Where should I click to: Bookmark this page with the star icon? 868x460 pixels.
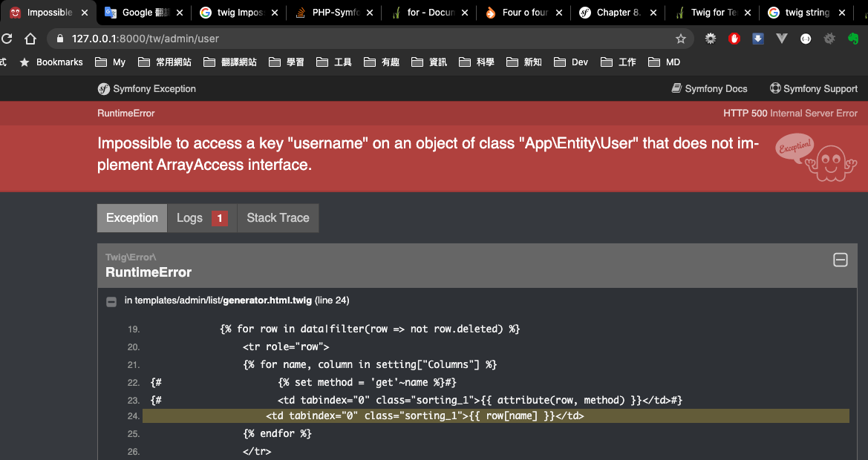click(x=680, y=38)
